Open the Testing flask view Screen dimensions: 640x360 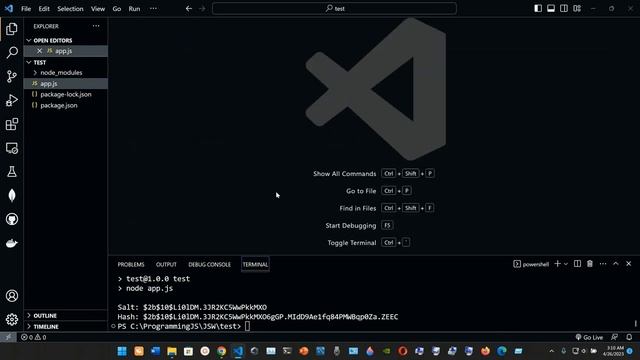(12, 171)
